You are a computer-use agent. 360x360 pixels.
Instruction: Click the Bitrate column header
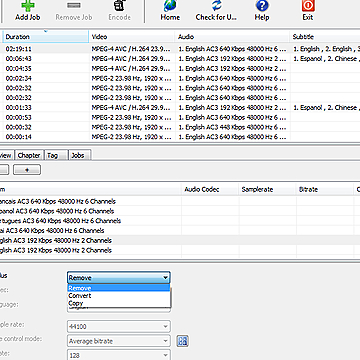[x=325, y=189]
